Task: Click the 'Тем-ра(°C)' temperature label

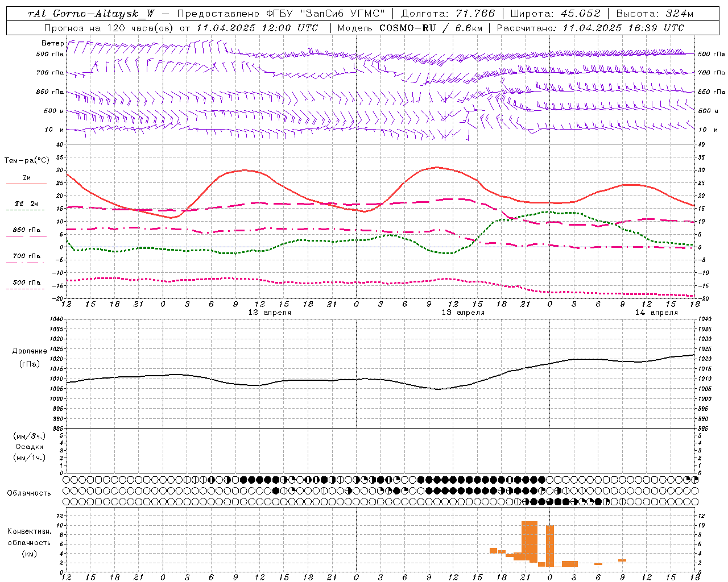Action: pos(27,161)
